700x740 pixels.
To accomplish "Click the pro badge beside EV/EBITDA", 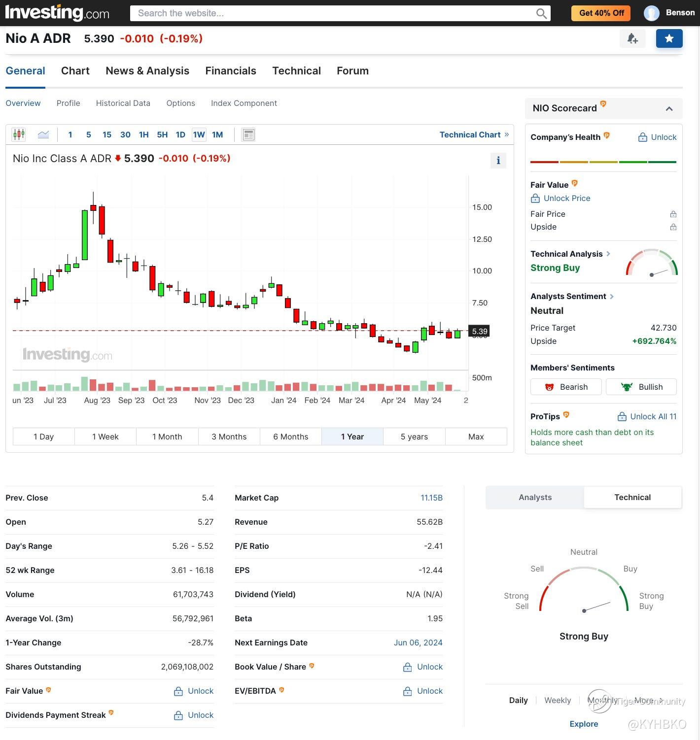I will click(281, 690).
